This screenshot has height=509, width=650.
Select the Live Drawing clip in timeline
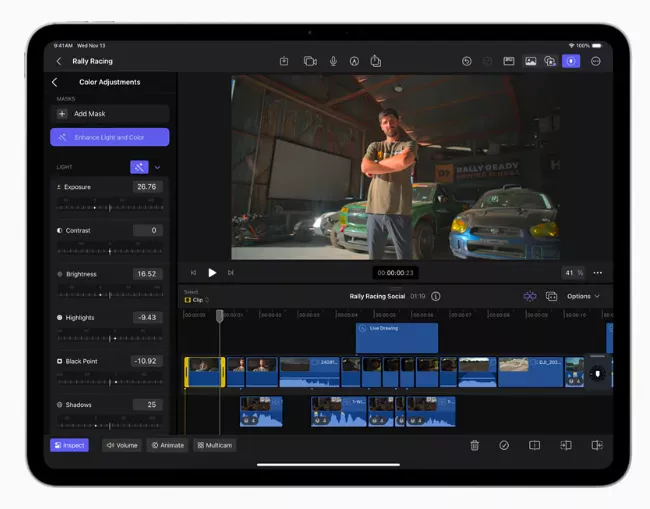click(397, 338)
